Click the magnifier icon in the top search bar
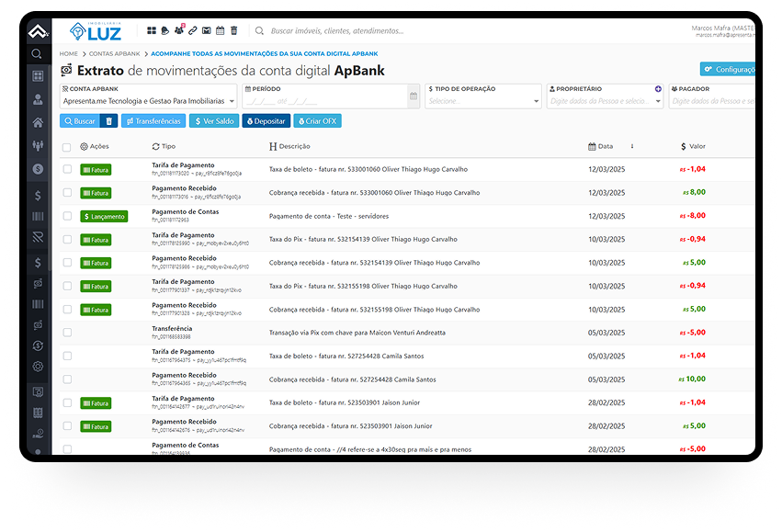Image resolution: width=782 pixels, height=532 pixels. [x=259, y=31]
